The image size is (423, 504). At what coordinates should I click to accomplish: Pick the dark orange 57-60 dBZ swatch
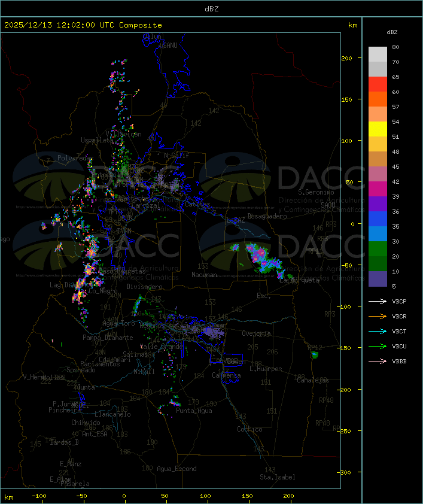click(x=378, y=99)
